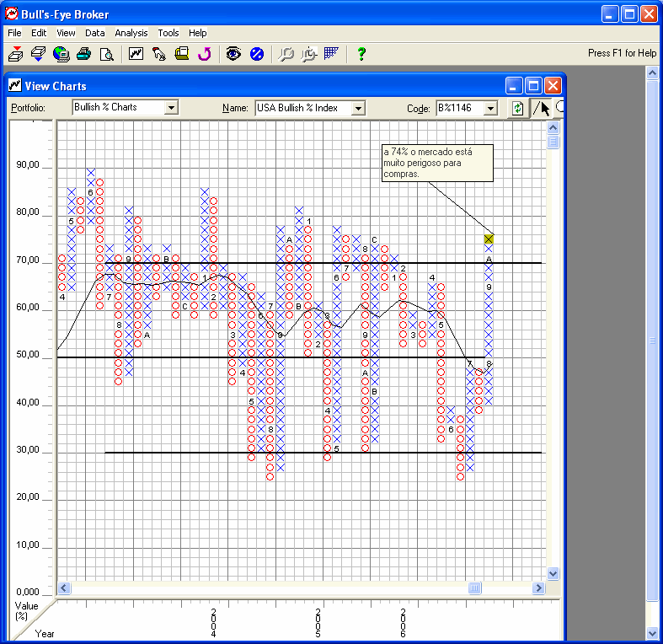This screenshot has width=663, height=644.
Task: Select the yellow highlighted X marker on chart
Action: click(x=489, y=239)
